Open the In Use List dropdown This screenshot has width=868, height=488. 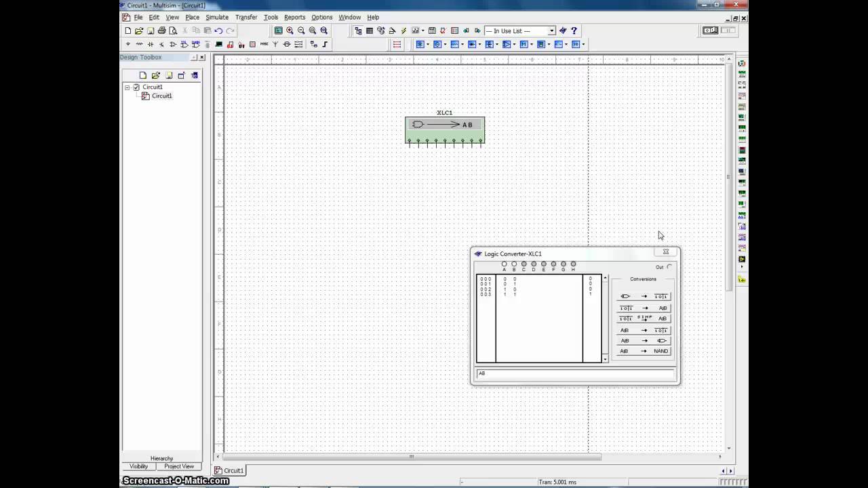click(x=551, y=30)
